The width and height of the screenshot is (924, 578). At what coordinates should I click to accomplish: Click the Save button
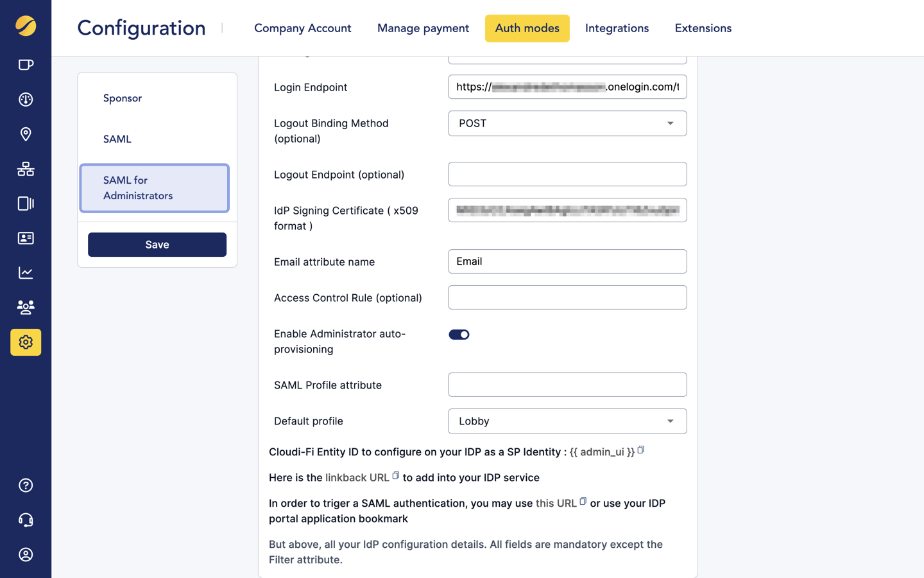click(157, 244)
